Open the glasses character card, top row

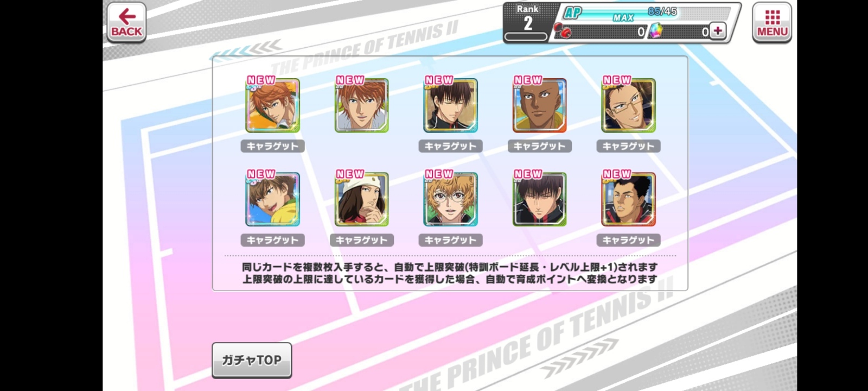coord(628,105)
